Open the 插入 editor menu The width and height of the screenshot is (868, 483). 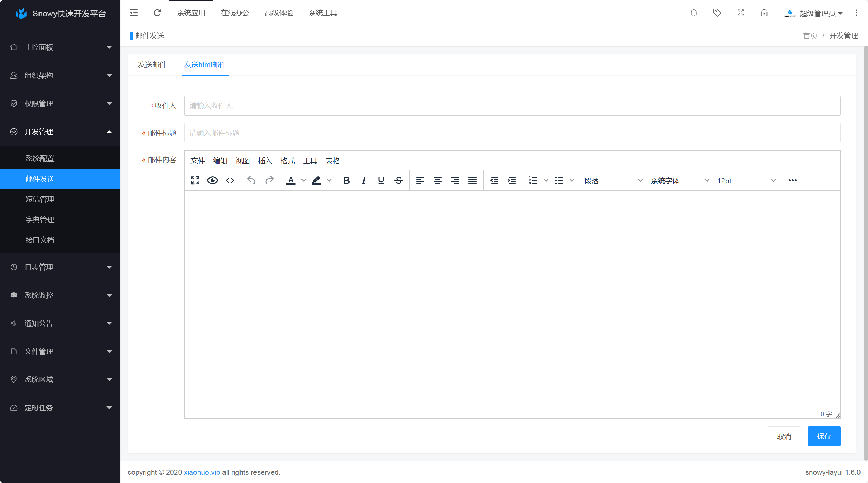(265, 161)
